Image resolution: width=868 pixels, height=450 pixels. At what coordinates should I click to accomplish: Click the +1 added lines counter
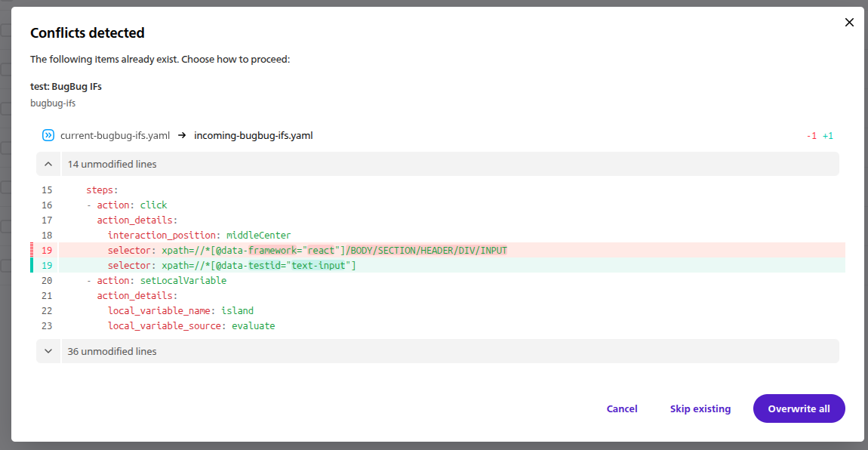(x=827, y=136)
